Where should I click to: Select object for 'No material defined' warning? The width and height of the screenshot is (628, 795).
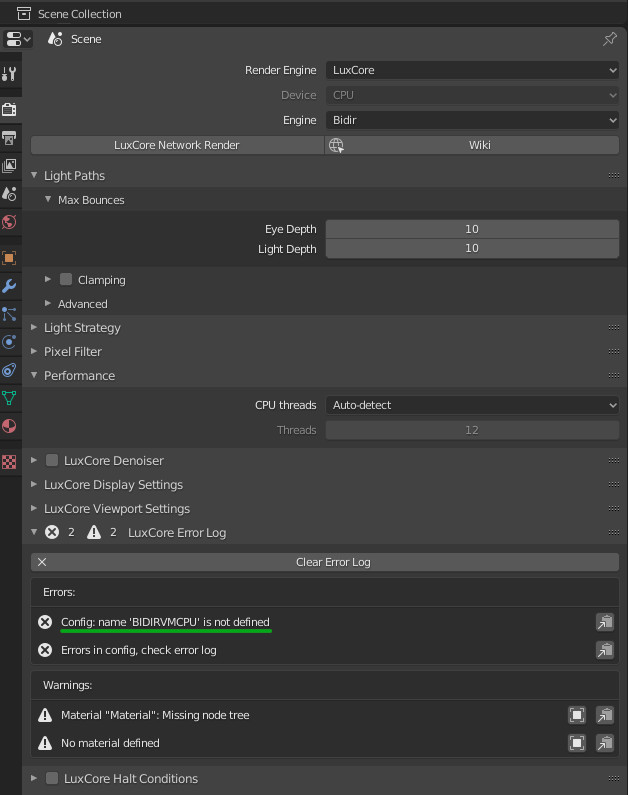pyautogui.click(x=577, y=743)
